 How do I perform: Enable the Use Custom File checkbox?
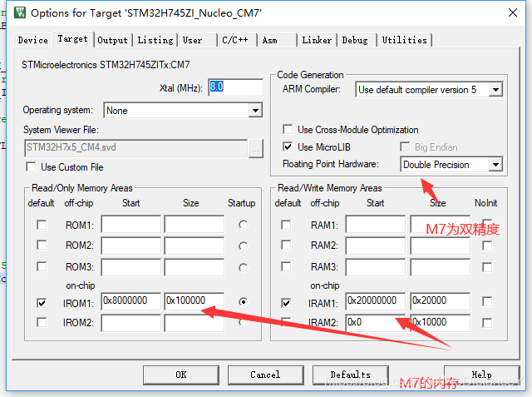(31, 167)
